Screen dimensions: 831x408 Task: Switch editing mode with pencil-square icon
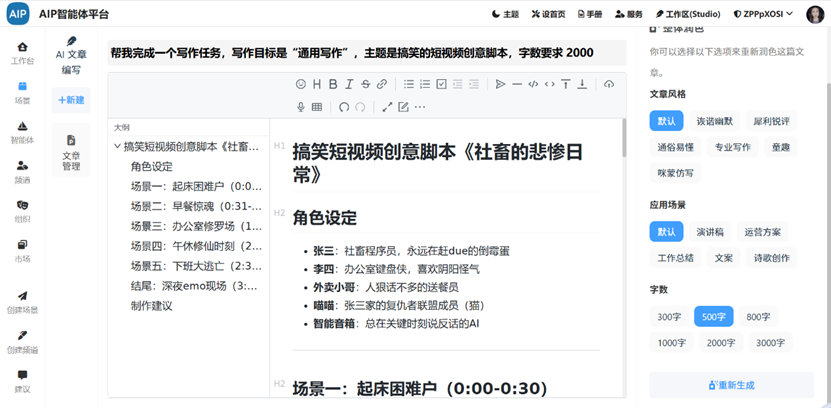(x=403, y=107)
